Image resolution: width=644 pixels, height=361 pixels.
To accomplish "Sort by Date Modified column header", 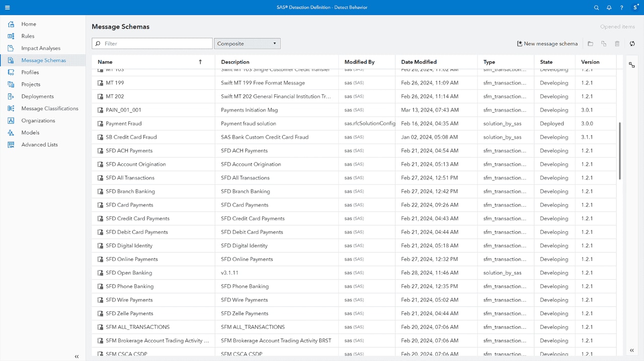I will pyautogui.click(x=419, y=62).
